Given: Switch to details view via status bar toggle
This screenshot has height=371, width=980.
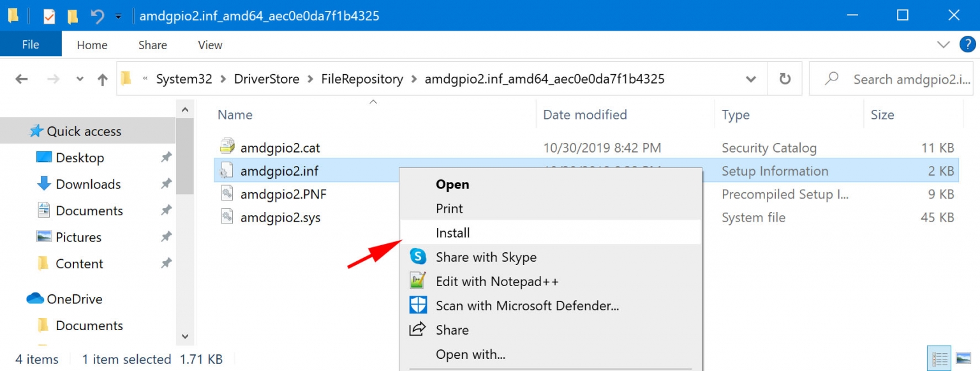Looking at the screenshot, I should [x=939, y=358].
